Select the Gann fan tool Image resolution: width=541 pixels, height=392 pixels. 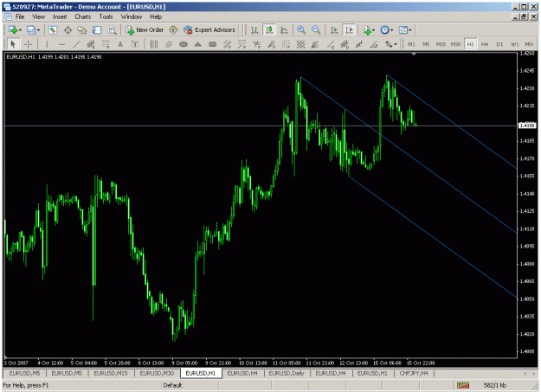point(315,44)
